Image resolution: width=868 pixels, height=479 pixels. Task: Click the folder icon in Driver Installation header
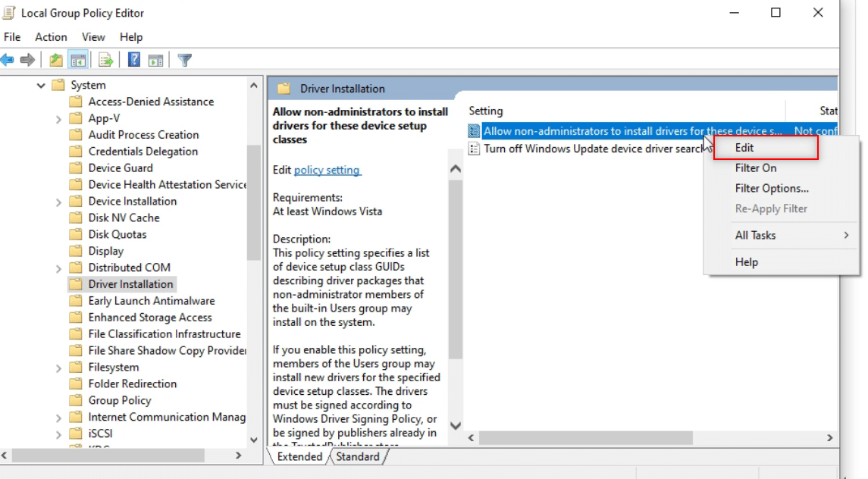click(284, 89)
